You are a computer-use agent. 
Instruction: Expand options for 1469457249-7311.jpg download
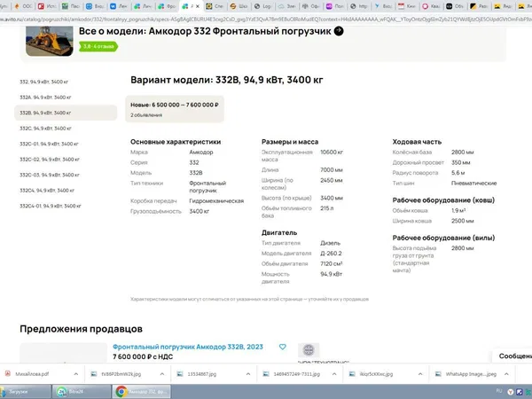tap(334, 374)
